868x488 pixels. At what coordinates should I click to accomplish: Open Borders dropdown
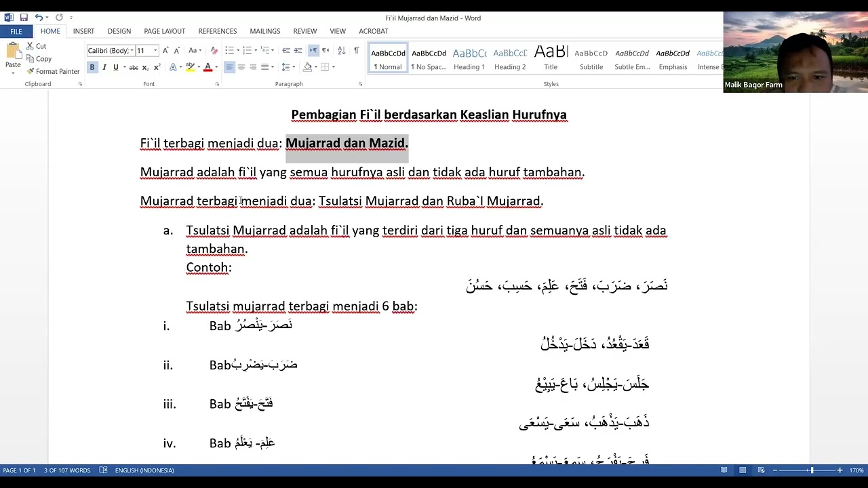click(333, 67)
